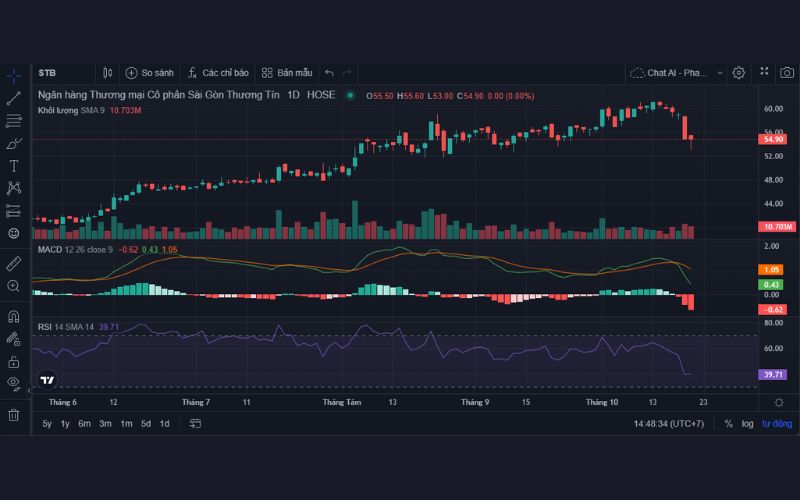Click the So sánh compare button

click(149, 73)
